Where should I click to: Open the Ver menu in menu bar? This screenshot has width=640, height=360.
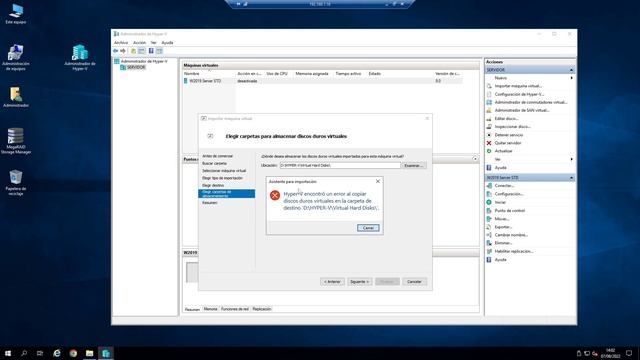[153, 42]
